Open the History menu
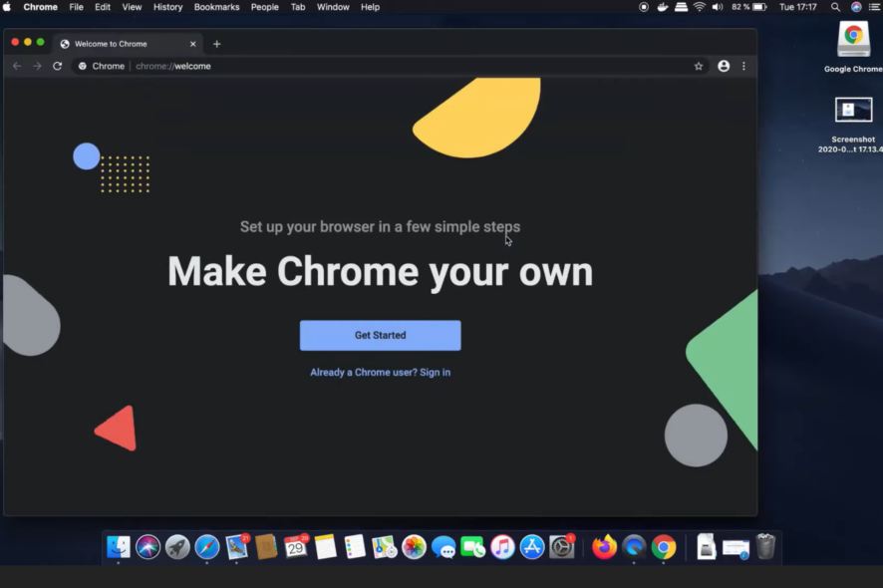Image resolution: width=883 pixels, height=588 pixels. [167, 7]
